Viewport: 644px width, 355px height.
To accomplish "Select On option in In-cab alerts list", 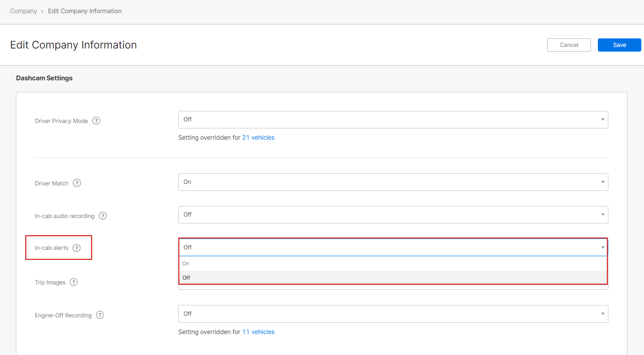I will pos(186,263).
